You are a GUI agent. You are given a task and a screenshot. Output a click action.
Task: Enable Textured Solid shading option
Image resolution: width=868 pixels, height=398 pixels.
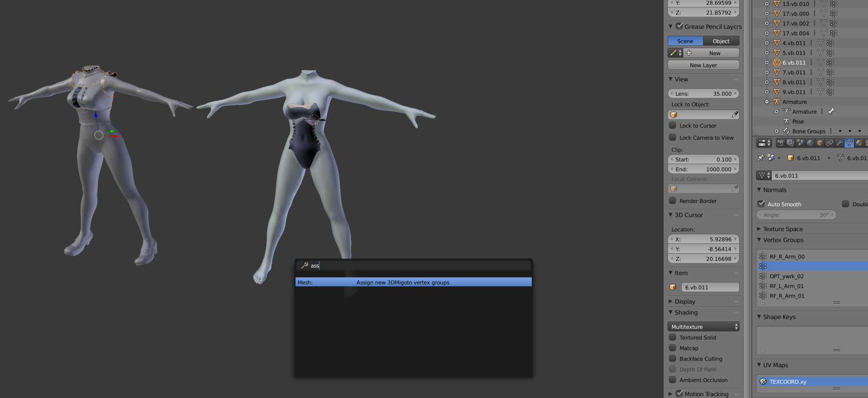tap(673, 337)
